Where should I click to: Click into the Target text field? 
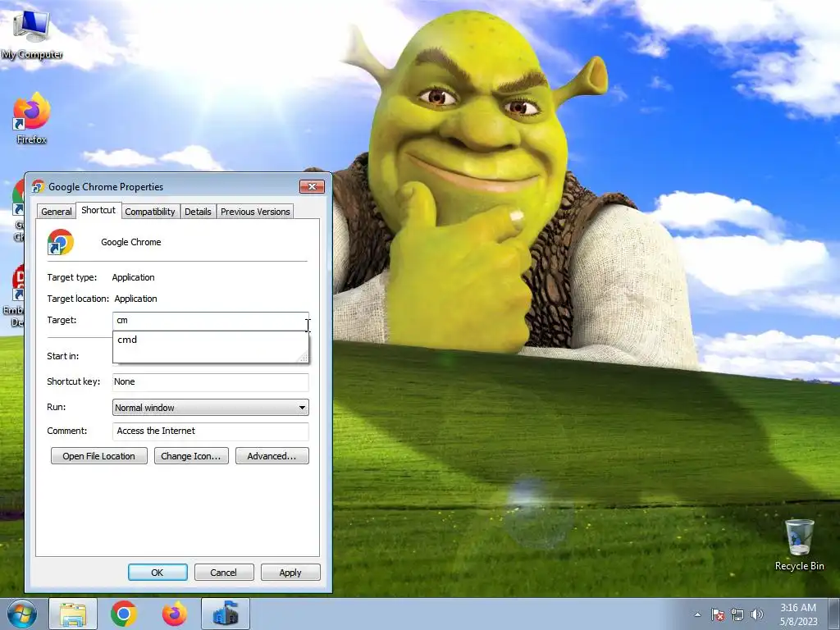211,321
